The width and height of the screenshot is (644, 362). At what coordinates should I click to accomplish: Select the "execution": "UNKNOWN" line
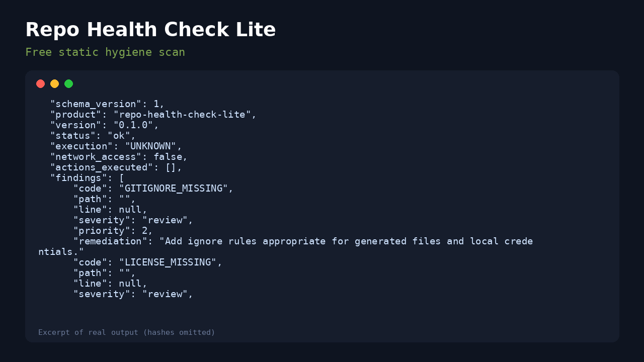(x=116, y=146)
